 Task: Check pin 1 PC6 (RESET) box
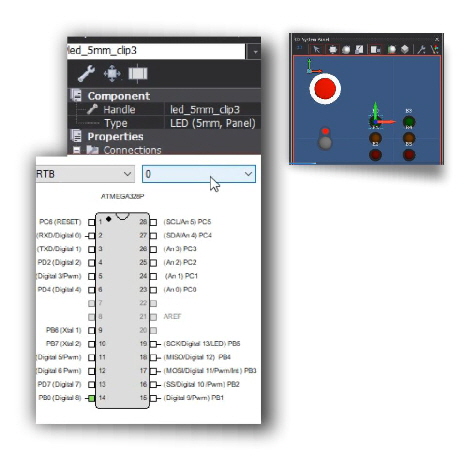coord(91,222)
